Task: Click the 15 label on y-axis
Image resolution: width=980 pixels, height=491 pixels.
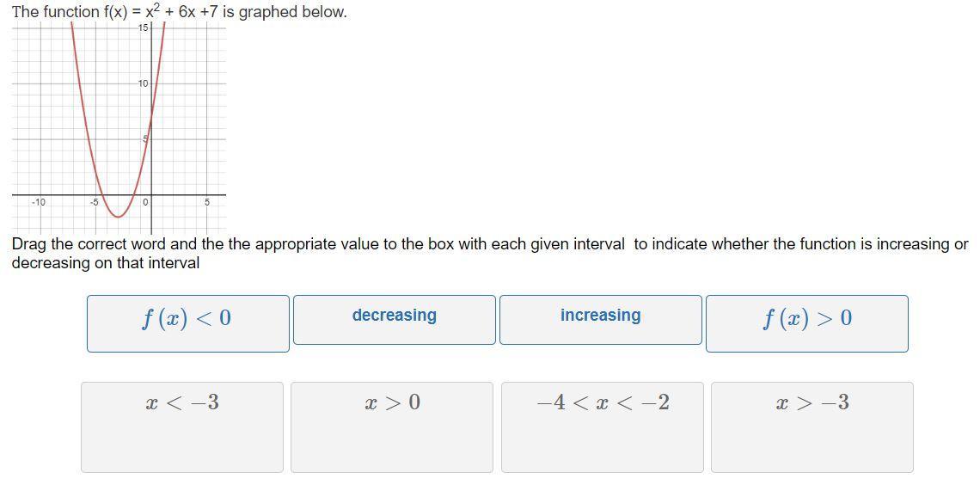Action: (x=143, y=27)
